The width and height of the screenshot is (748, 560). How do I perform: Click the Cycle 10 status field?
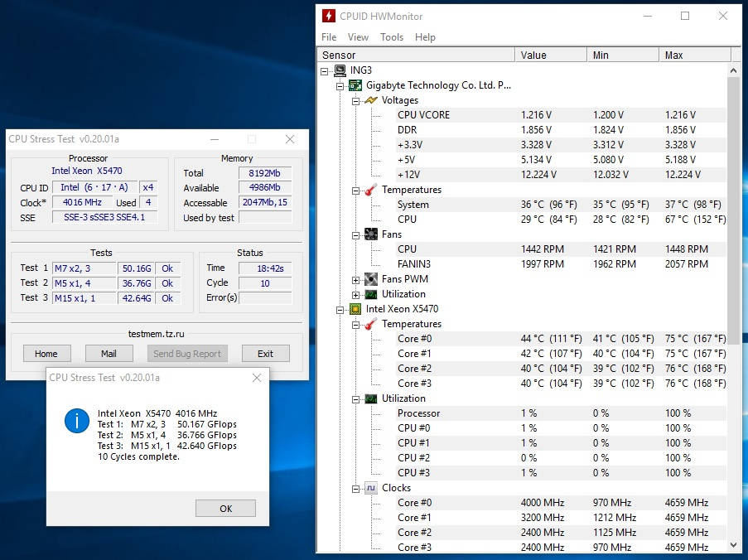(x=265, y=283)
